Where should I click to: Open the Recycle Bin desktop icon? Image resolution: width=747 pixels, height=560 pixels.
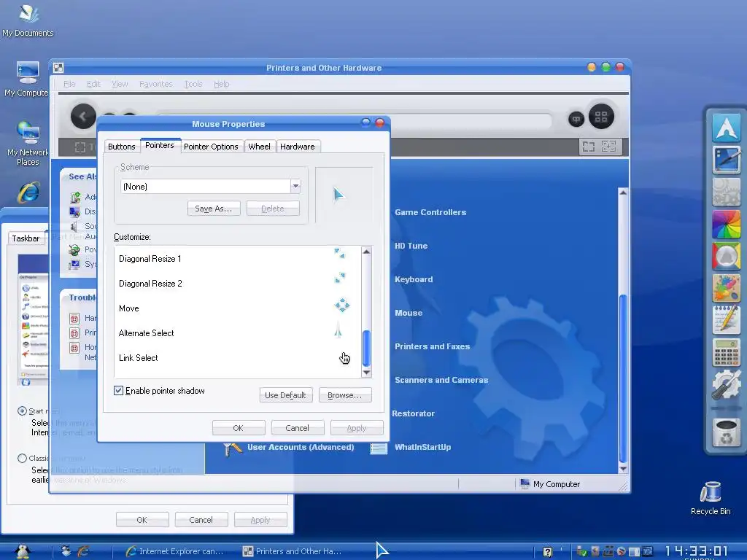711,498
